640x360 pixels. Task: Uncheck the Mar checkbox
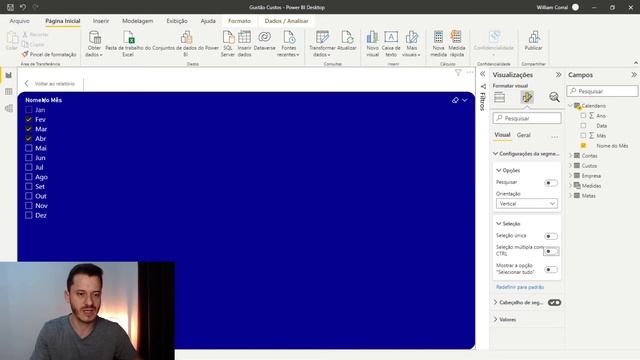click(x=29, y=129)
